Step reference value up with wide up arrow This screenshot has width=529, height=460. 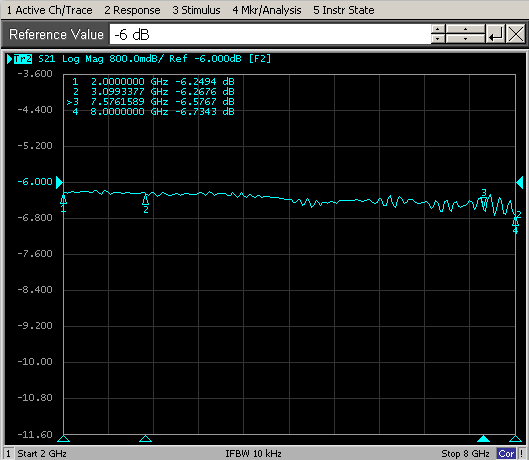pos(465,29)
